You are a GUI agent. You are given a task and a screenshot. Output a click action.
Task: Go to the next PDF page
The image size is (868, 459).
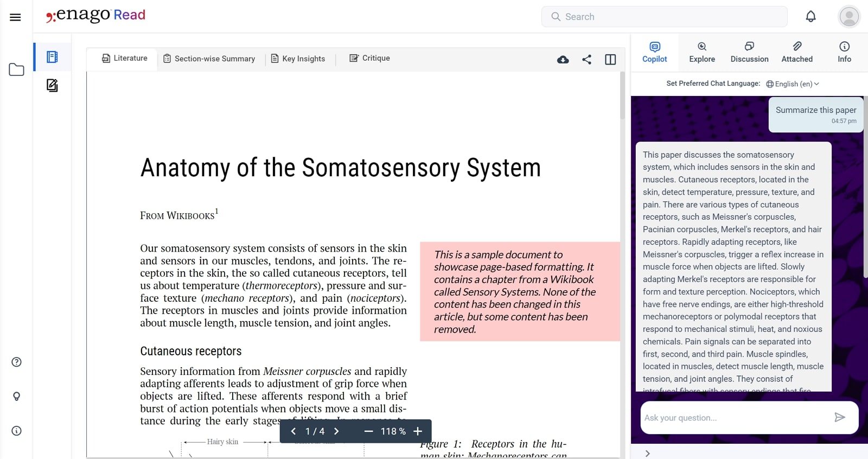336,431
